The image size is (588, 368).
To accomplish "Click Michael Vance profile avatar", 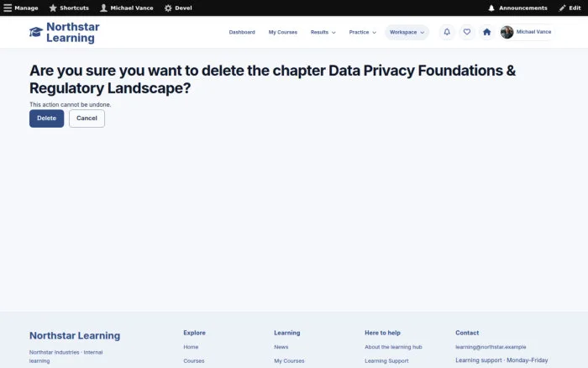I will coord(507,32).
